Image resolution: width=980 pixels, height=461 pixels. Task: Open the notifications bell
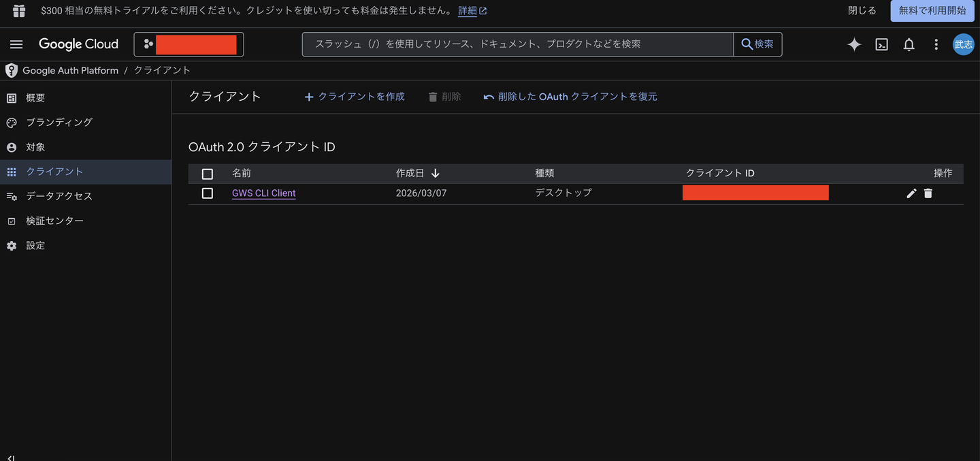point(909,44)
